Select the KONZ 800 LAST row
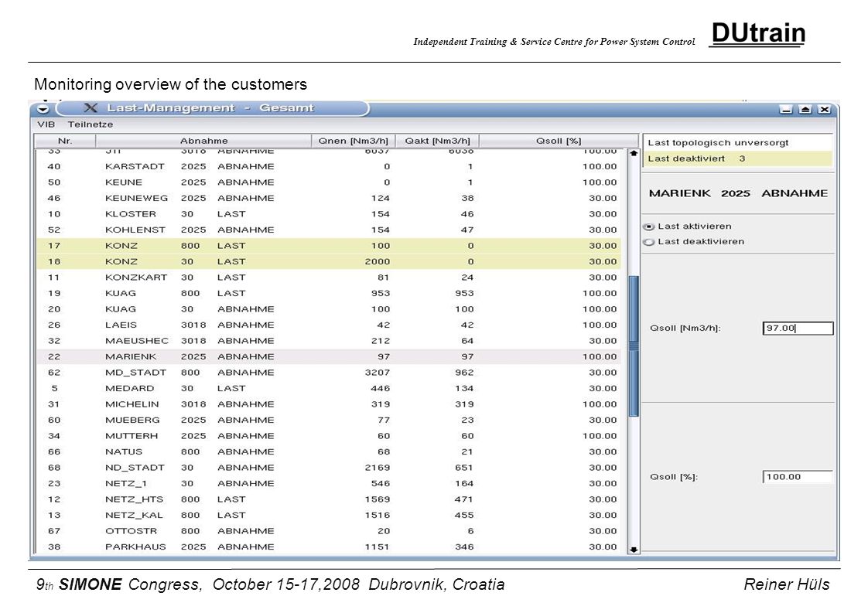Screen dimensions: 868x613 pyautogui.click(x=329, y=246)
